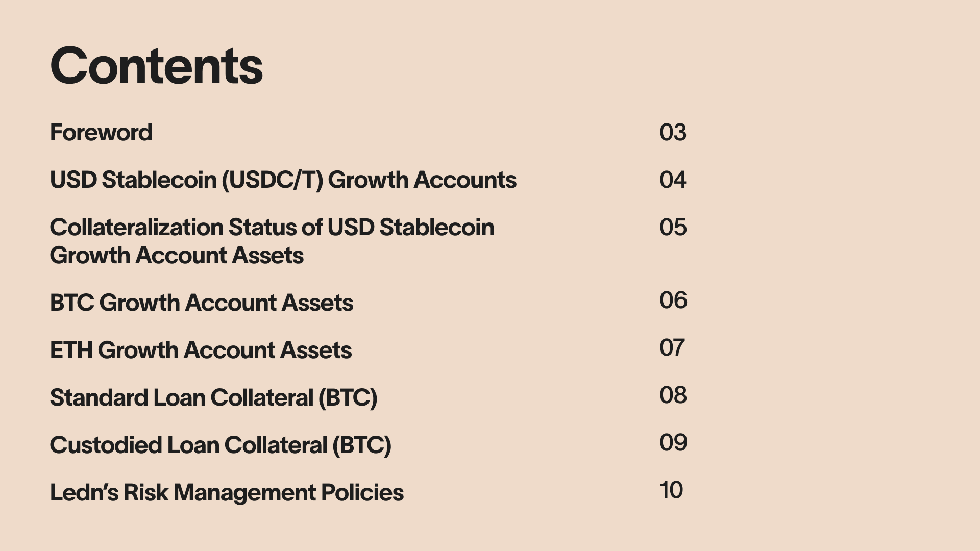Select page number 04
This screenshot has width=980, height=551.
tap(673, 180)
